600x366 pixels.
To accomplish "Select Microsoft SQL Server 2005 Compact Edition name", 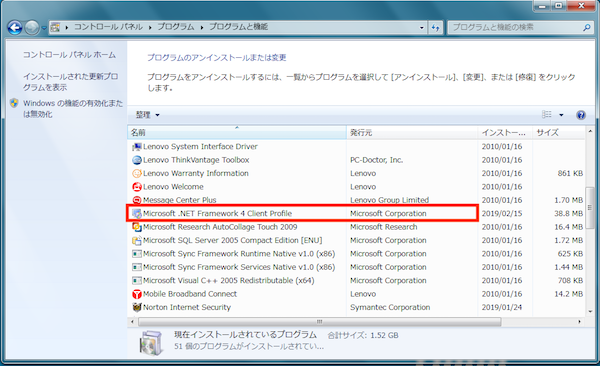I will [233, 240].
